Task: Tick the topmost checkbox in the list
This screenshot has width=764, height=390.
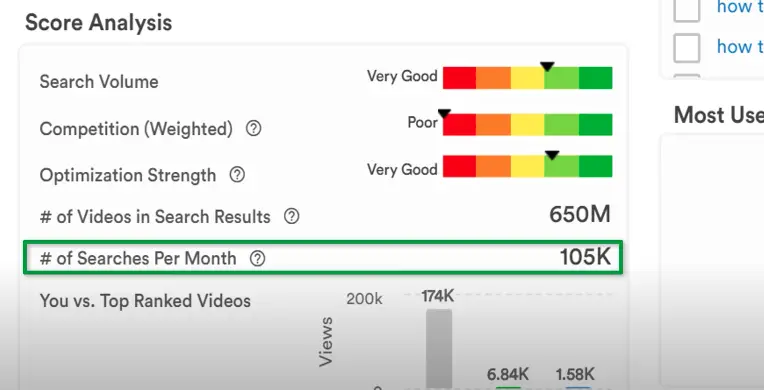Action: [x=687, y=10]
